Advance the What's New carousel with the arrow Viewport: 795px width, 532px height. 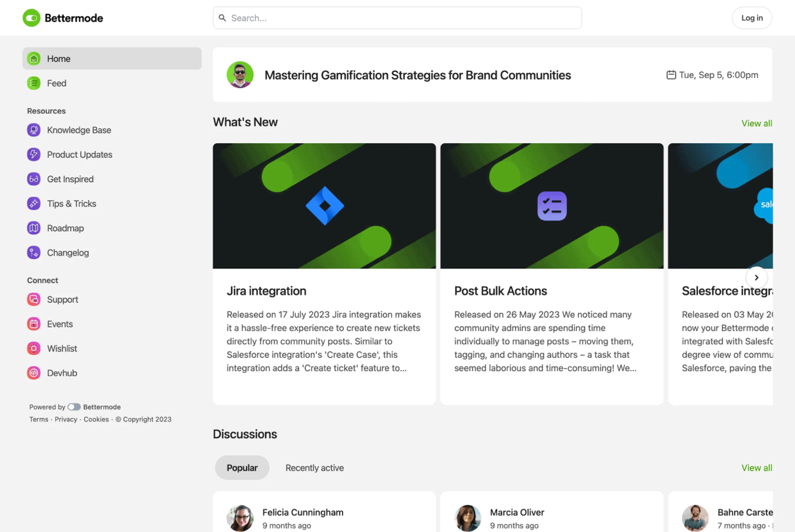click(756, 277)
